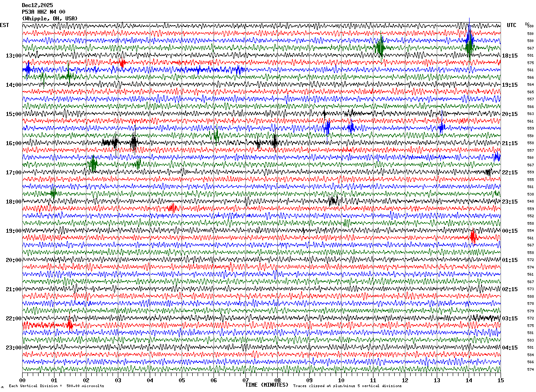Select DC offset value 583
536x392 pixels.
tap(530, 340)
